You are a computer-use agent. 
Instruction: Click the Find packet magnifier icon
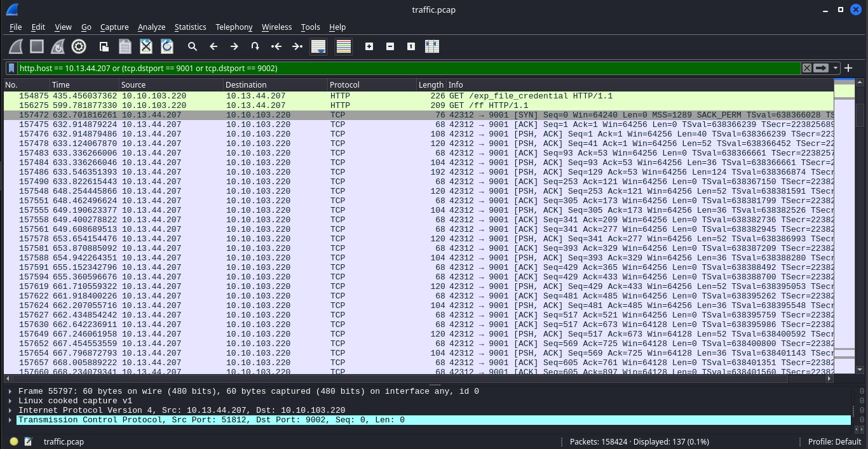tap(193, 46)
